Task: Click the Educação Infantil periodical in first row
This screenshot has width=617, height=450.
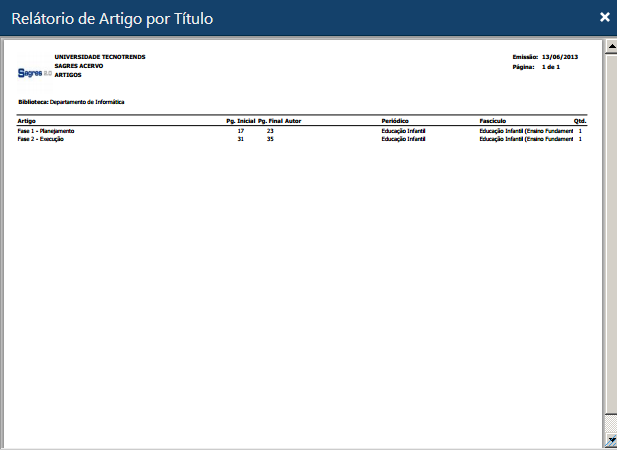Action: pos(404,131)
